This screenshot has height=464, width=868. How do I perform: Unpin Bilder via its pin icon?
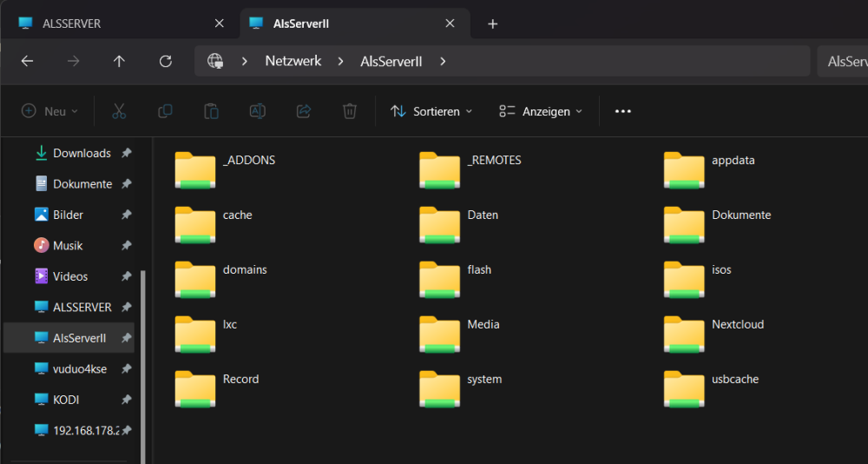(x=127, y=215)
